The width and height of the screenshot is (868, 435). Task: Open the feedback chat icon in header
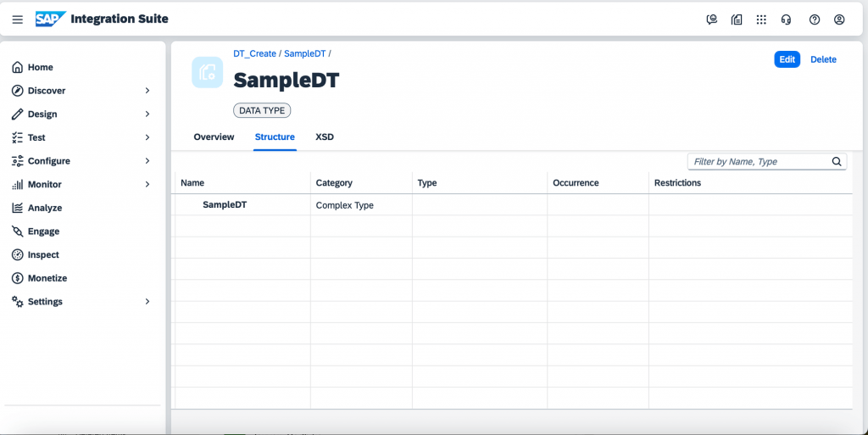tap(712, 20)
